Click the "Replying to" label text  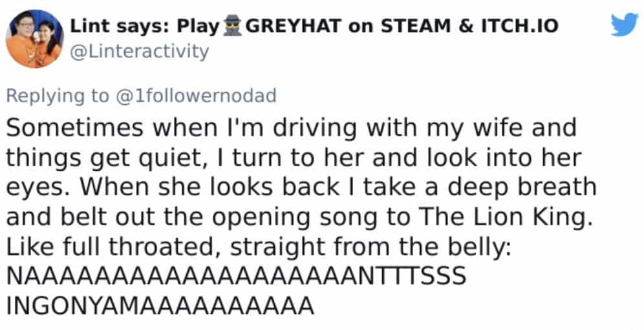coord(58,96)
